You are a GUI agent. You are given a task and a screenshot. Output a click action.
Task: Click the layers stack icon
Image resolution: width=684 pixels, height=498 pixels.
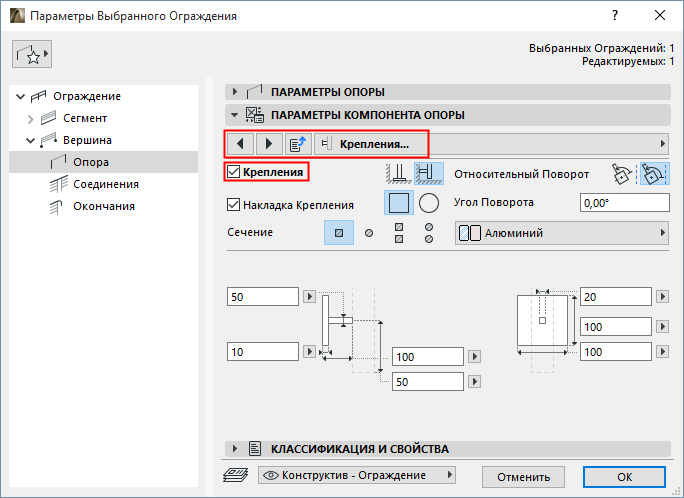(x=236, y=475)
